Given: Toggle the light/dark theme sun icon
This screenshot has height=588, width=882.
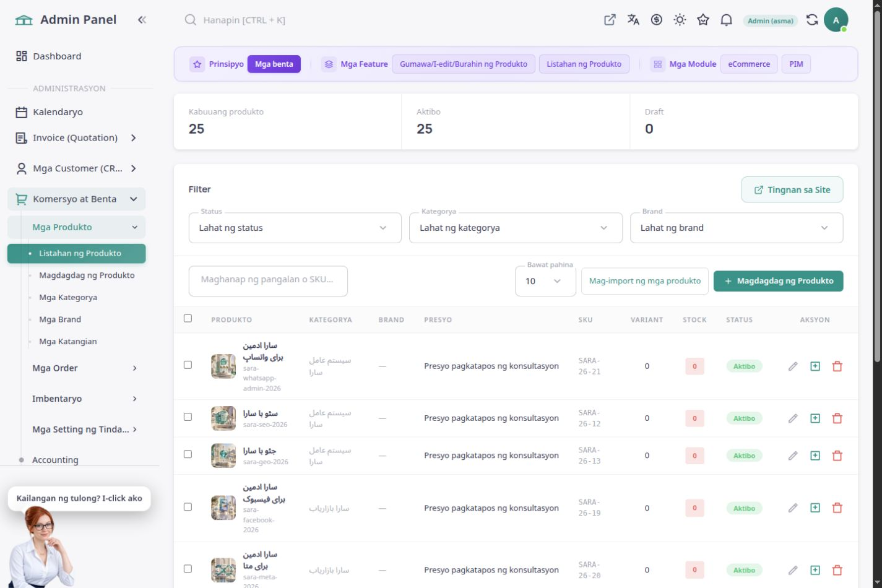Looking at the screenshot, I should pyautogui.click(x=680, y=20).
